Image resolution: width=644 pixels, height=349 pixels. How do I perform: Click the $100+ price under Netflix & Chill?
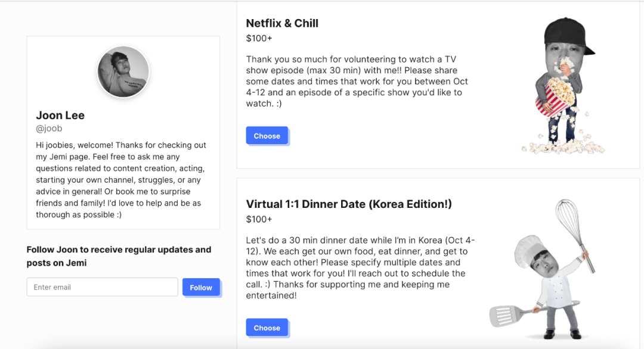click(x=259, y=39)
